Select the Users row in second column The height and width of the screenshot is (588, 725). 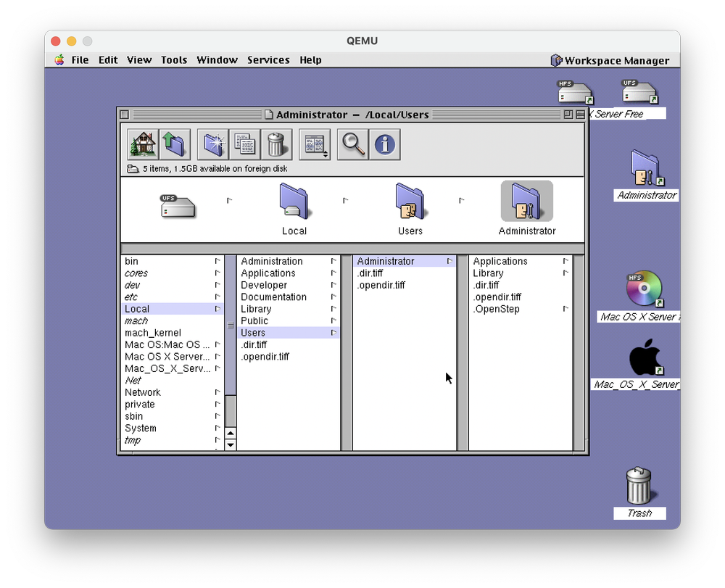(x=289, y=333)
